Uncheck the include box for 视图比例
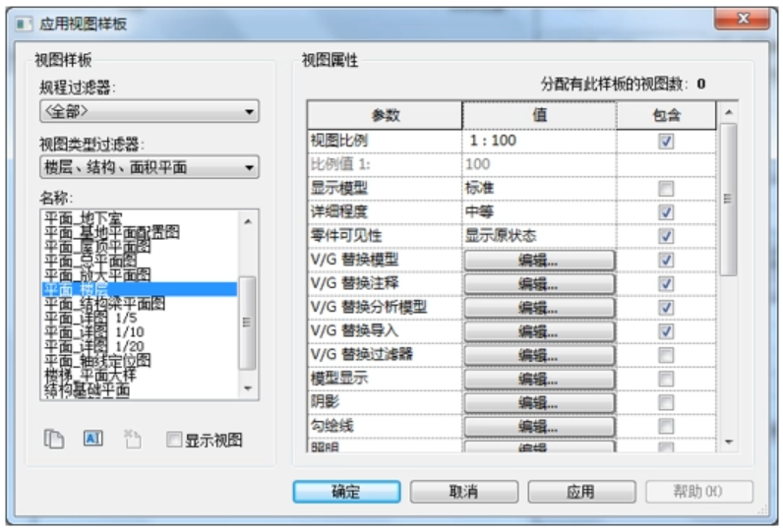Screen dimensions: 783x532 point(666,141)
